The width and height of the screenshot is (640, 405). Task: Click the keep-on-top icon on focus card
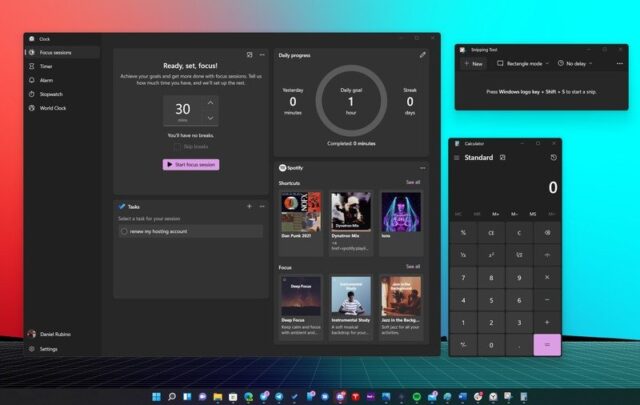[249, 55]
